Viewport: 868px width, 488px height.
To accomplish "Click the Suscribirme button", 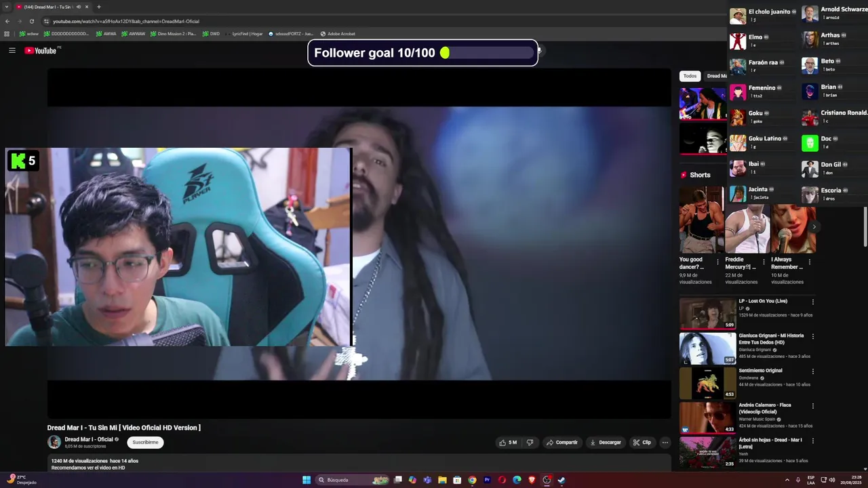I will (x=145, y=443).
